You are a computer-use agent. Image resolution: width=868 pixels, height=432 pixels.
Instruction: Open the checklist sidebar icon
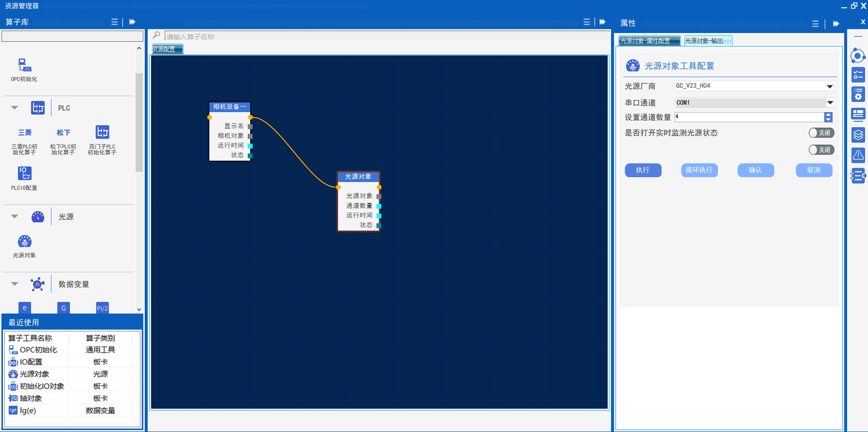click(858, 75)
